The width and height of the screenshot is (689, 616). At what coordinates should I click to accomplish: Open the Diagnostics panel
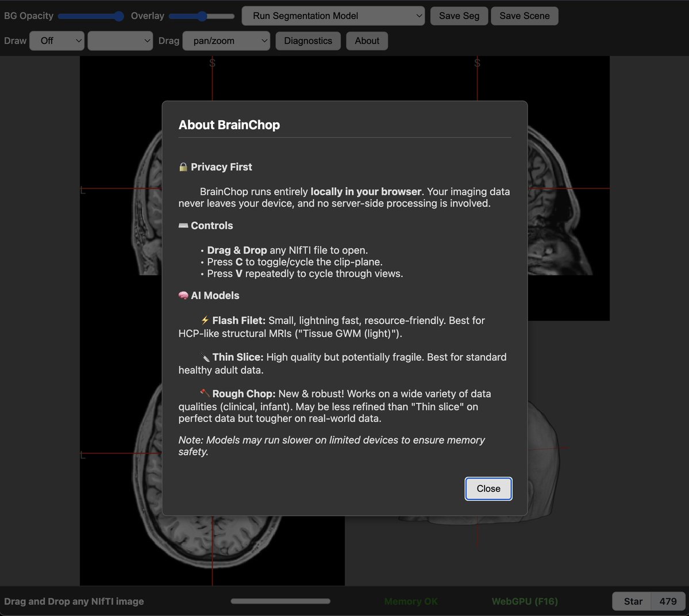pos(308,41)
